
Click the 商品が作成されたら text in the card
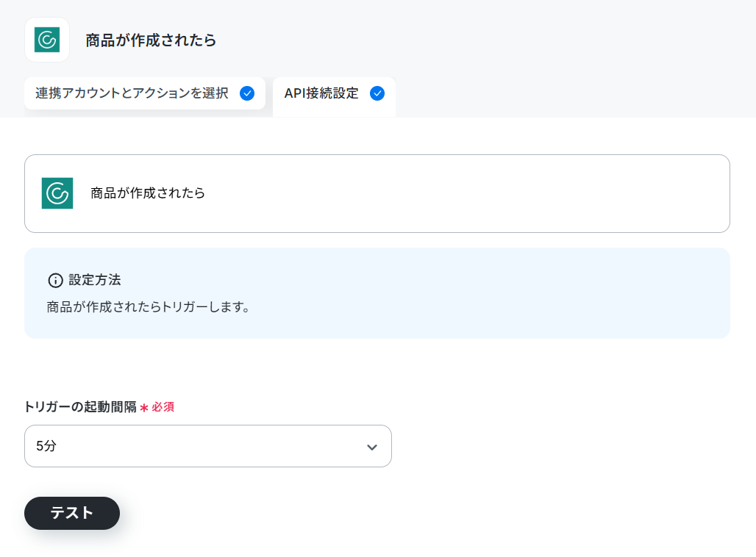[x=148, y=193]
